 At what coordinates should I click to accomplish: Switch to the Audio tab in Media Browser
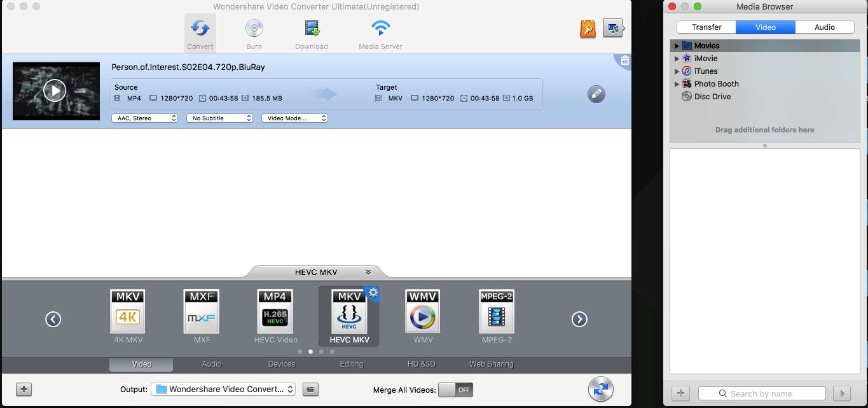pos(825,27)
